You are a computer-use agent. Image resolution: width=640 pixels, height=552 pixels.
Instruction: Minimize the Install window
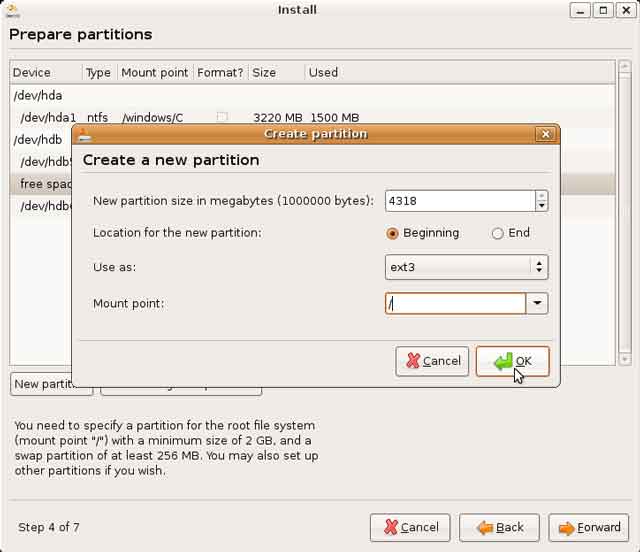(580, 10)
